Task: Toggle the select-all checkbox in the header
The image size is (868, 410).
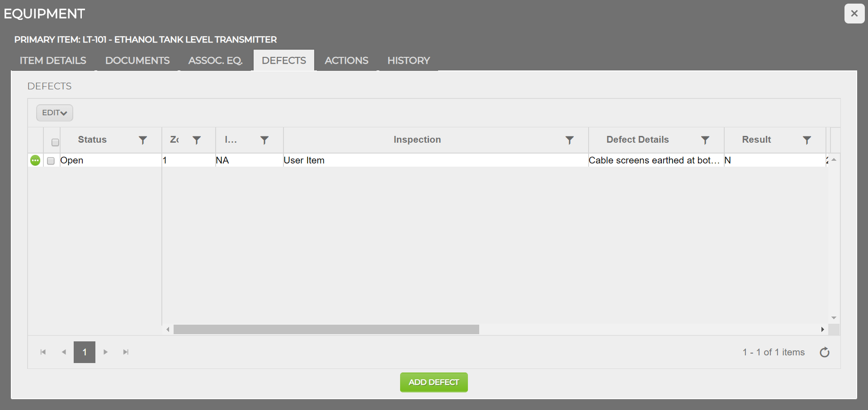Action: tap(55, 142)
